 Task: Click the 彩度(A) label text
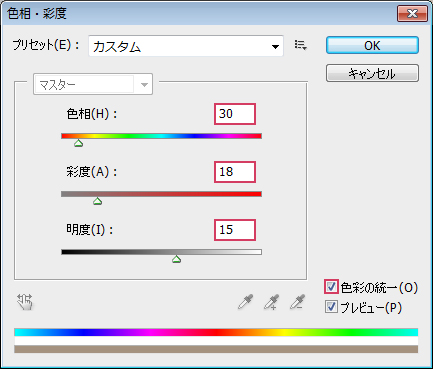point(92,172)
